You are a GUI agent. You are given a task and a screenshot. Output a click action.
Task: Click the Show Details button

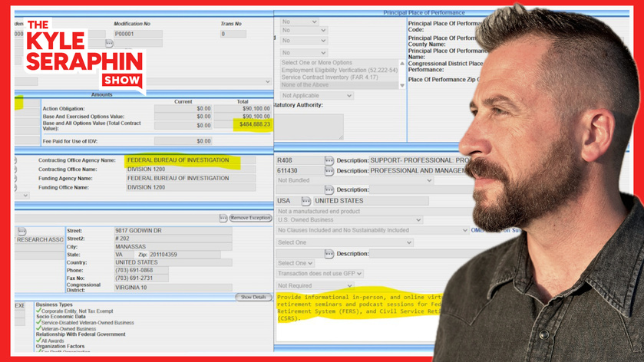tap(253, 297)
